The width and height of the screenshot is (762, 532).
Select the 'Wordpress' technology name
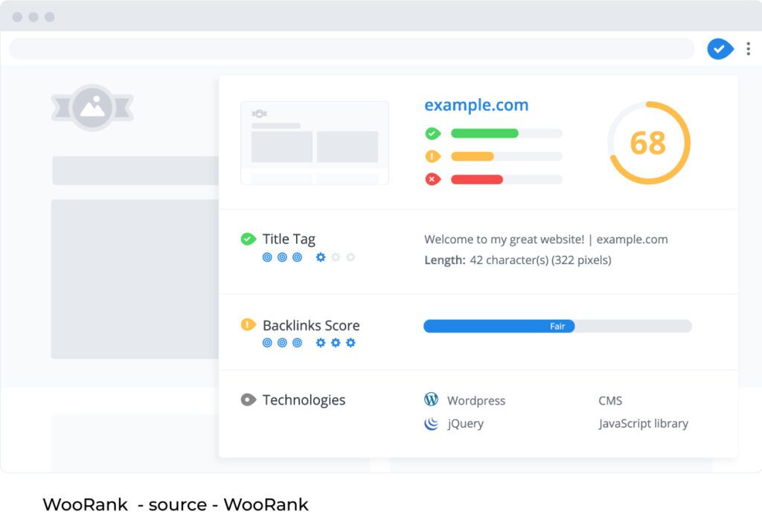tap(476, 401)
